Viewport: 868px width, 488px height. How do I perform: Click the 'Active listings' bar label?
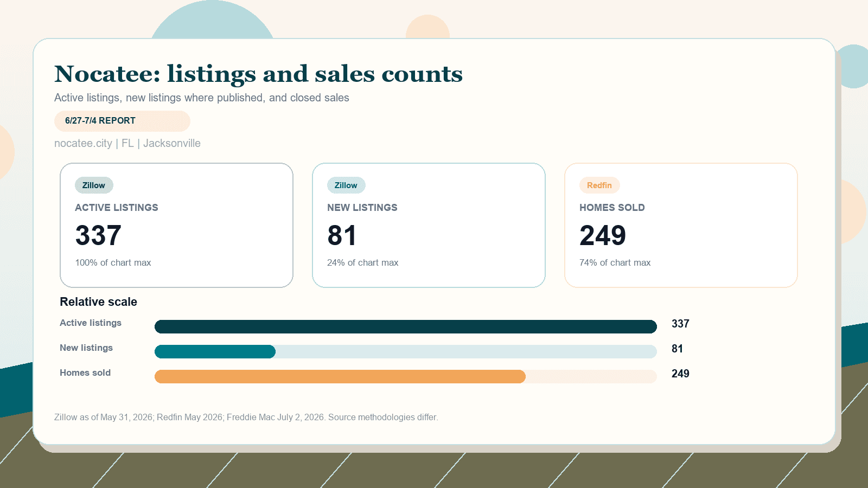tap(91, 323)
